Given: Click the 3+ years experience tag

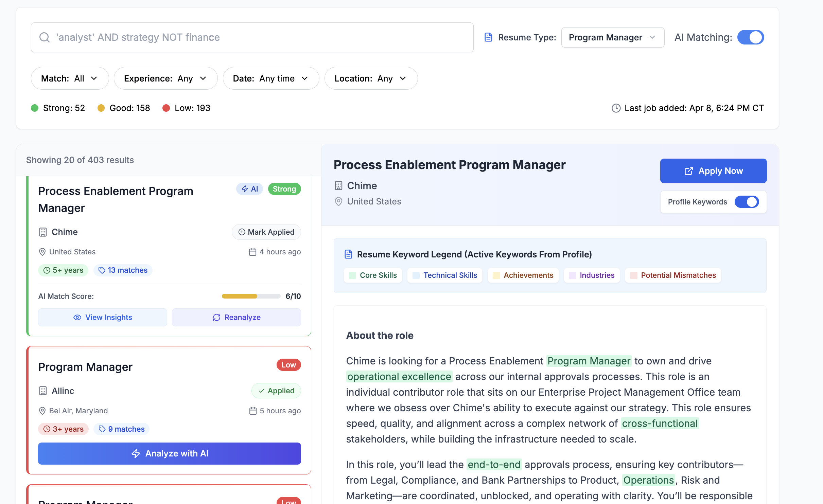Looking at the screenshot, I should click(63, 429).
